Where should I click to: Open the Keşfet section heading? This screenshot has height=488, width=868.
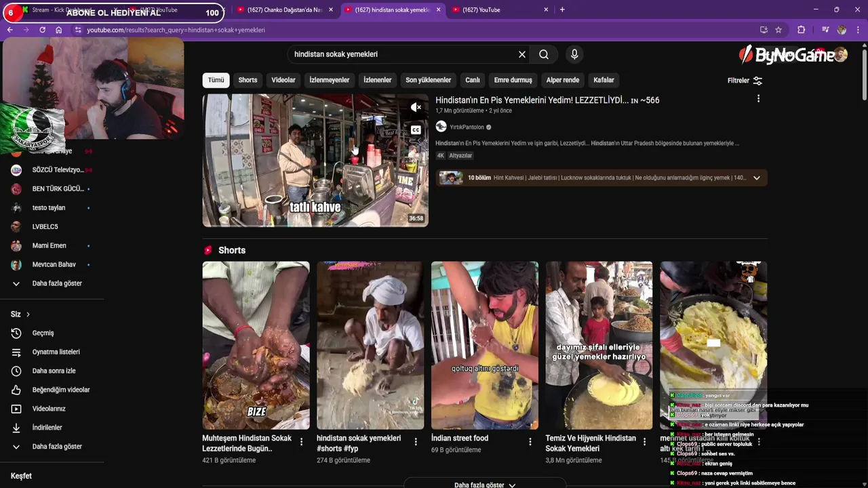tap(21, 476)
